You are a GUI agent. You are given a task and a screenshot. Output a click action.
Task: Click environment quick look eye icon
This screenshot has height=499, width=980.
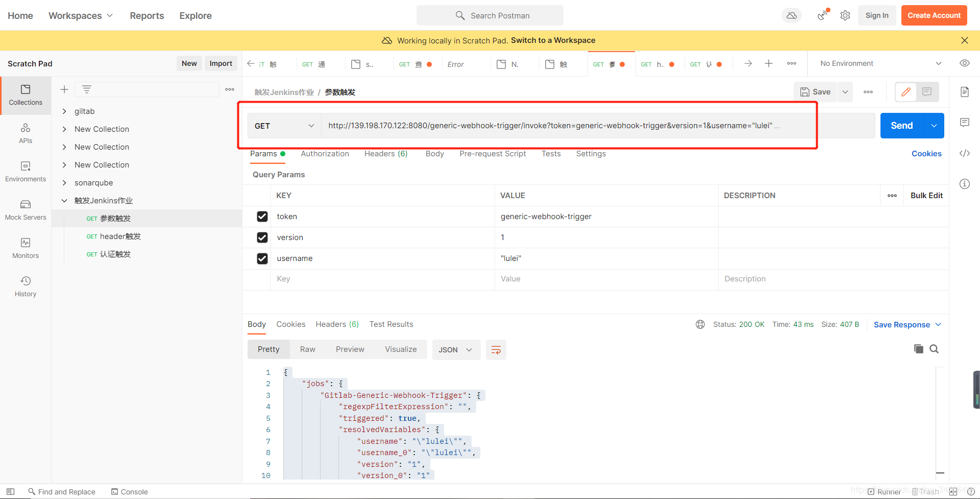coord(965,63)
